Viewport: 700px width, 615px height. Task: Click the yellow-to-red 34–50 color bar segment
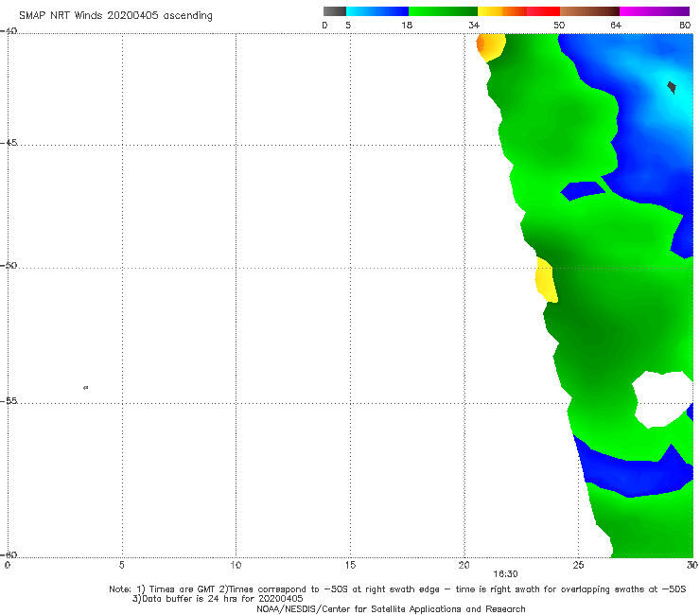(518, 11)
